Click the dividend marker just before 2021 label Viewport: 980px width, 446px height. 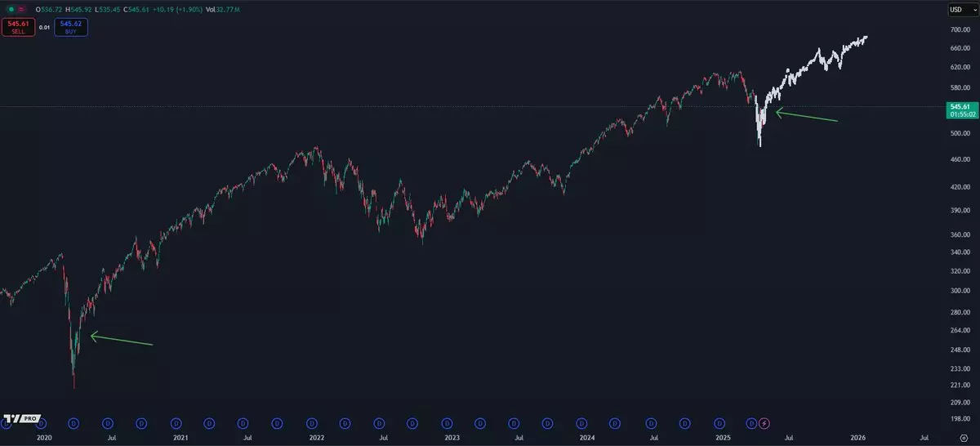point(176,423)
